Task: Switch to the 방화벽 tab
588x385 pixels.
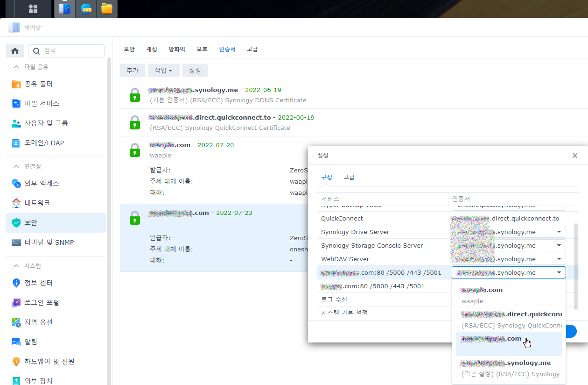Action: click(x=177, y=49)
